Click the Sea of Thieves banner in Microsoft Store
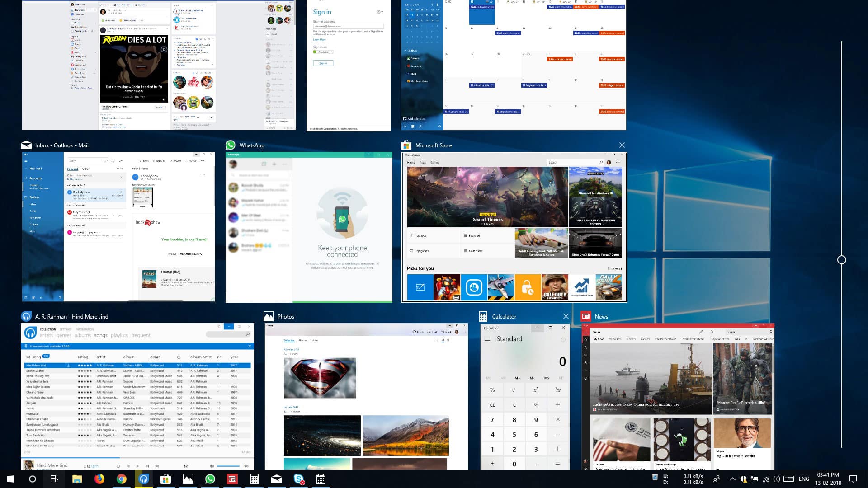Viewport: 868px width, 488px height. coord(487,197)
